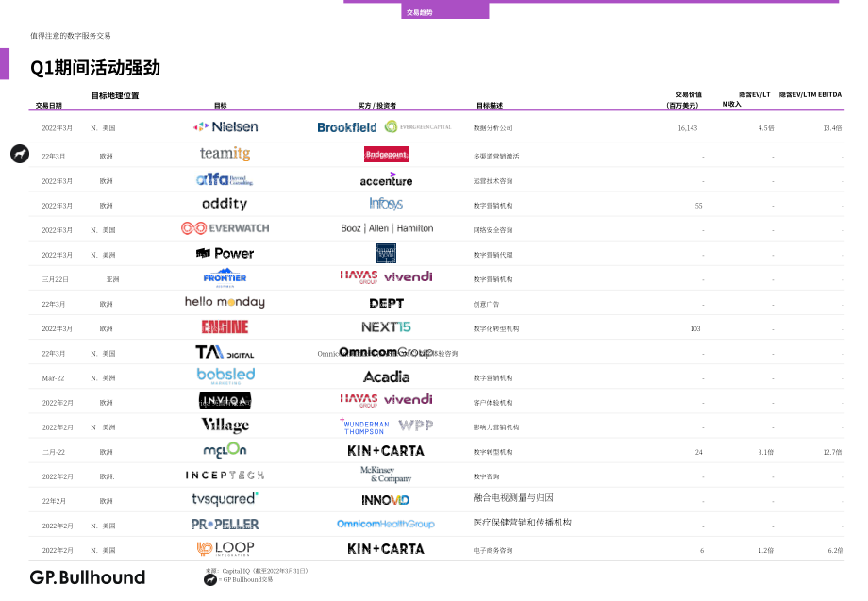Click the heading Q1期间活动强劲
Screen dimensions: 868x601
95,68
